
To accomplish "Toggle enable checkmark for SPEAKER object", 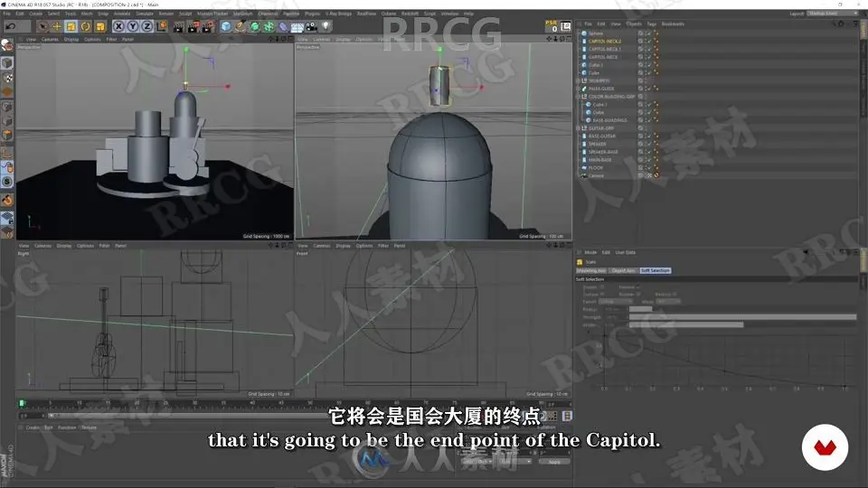I will 648,144.
